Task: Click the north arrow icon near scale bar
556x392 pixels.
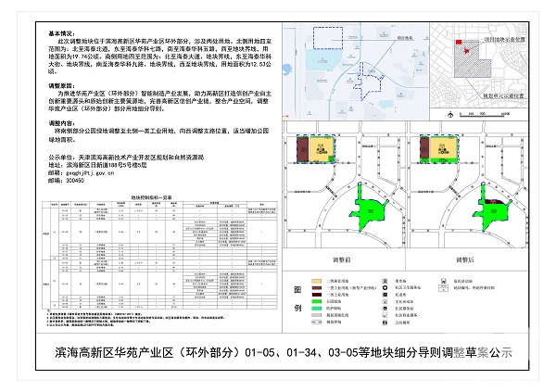Action: [x=450, y=114]
